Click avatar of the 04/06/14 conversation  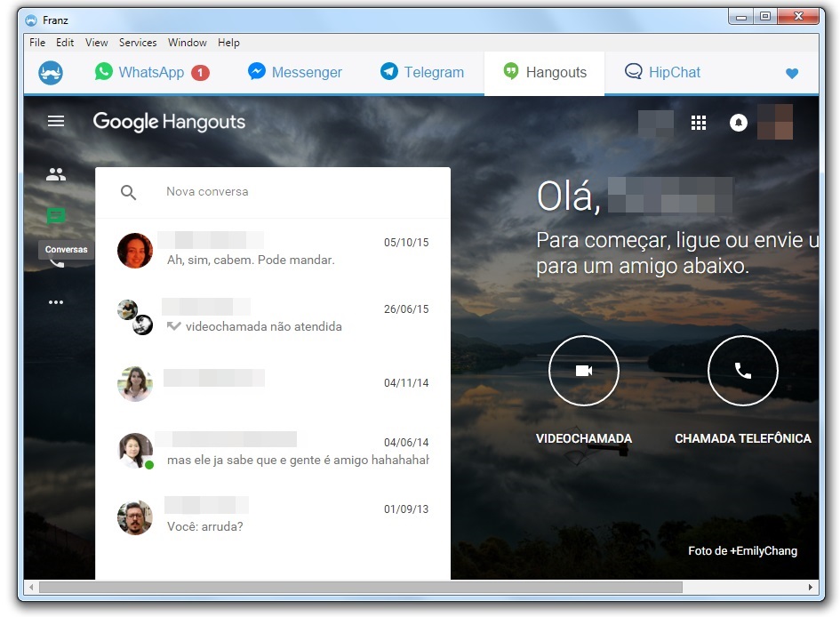(x=135, y=451)
